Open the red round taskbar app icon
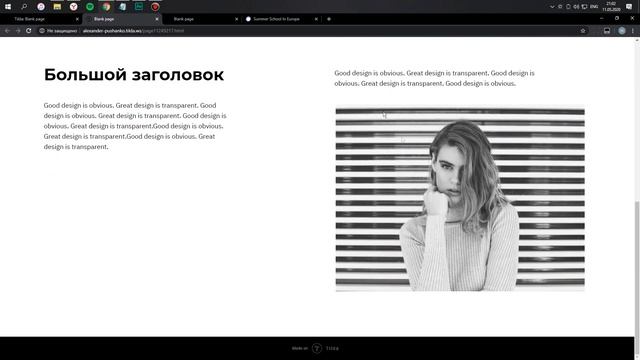Image resolution: width=640 pixels, height=360 pixels. [155, 7]
